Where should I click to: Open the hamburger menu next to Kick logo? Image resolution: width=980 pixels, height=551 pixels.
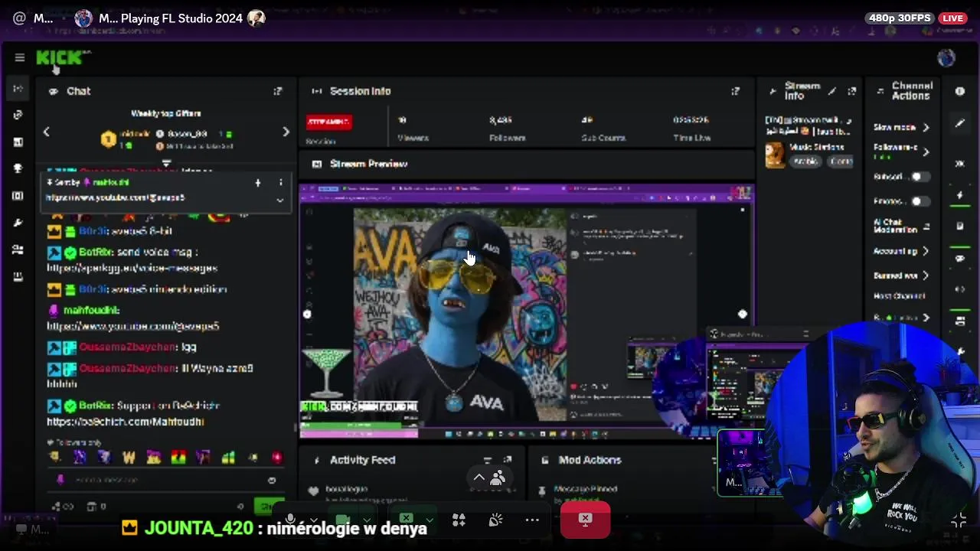click(20, 57)
